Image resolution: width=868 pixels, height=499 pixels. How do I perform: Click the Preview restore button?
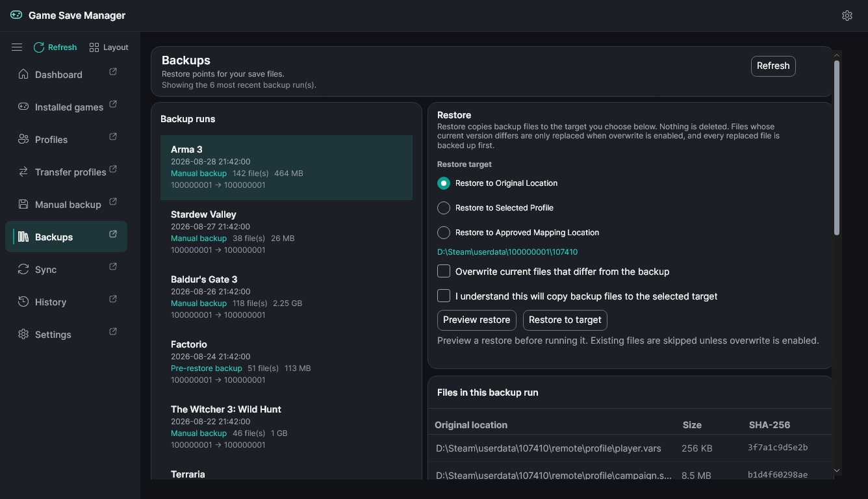[x=477, y=320]
